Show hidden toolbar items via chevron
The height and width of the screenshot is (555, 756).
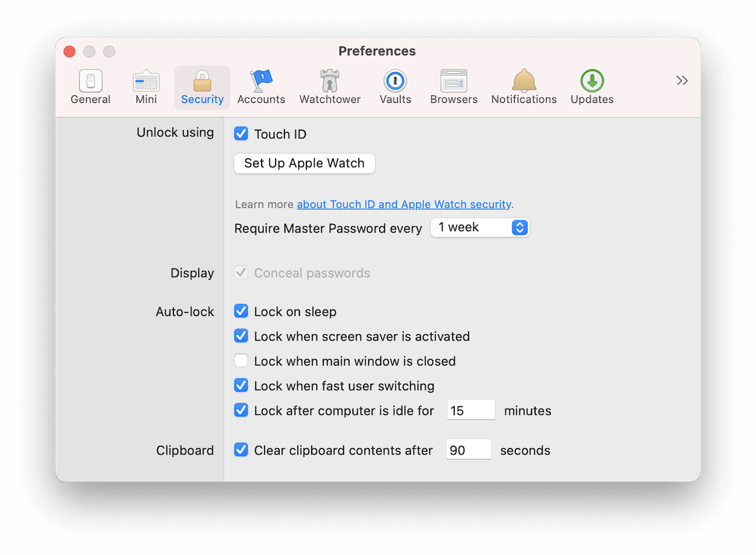(682, 80)
